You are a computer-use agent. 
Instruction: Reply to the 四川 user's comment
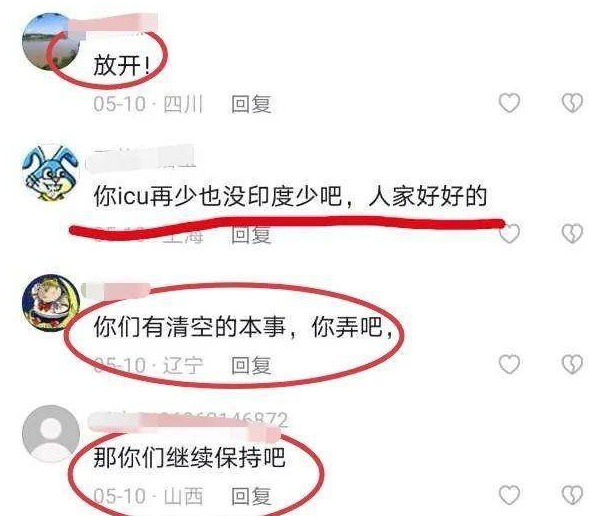251,104
